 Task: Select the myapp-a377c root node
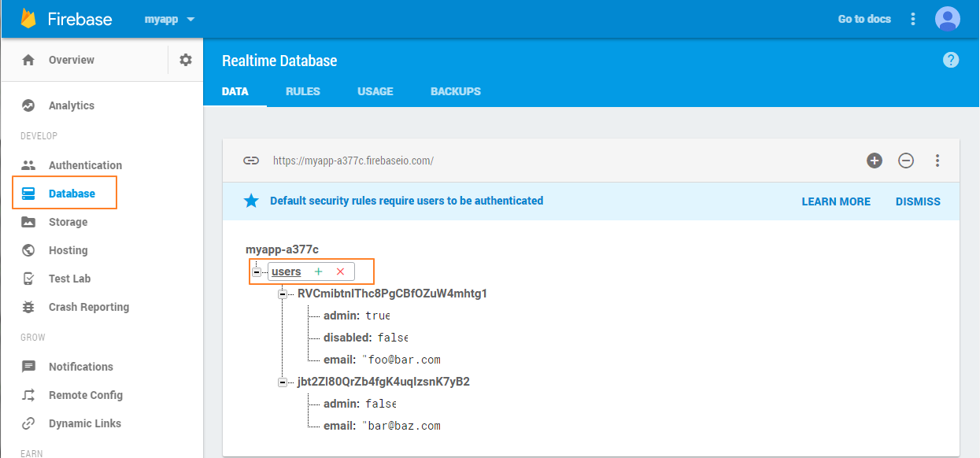tap(282, 249)
